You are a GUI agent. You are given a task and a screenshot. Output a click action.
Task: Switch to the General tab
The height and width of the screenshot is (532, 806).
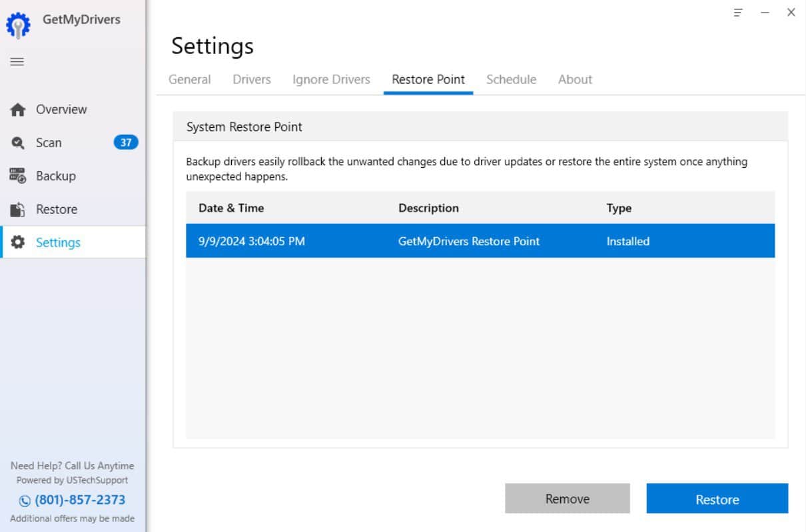coord(190,79)
